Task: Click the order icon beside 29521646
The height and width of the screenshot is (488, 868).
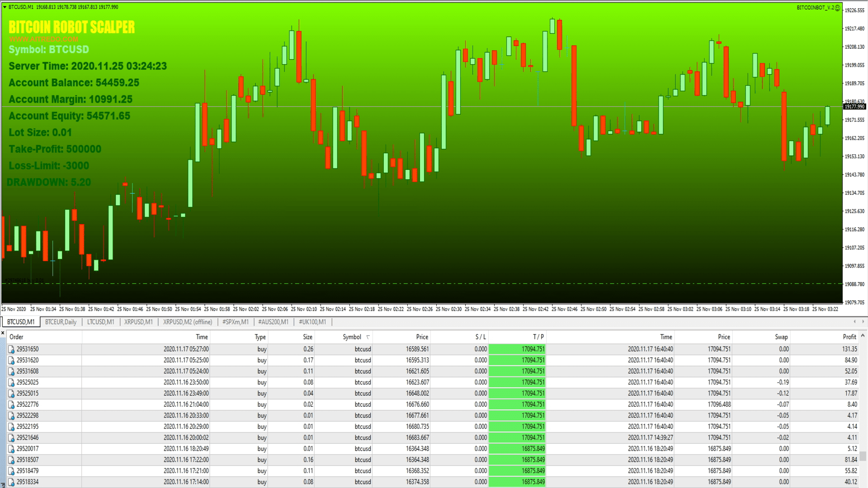Action: click(11, 438)
